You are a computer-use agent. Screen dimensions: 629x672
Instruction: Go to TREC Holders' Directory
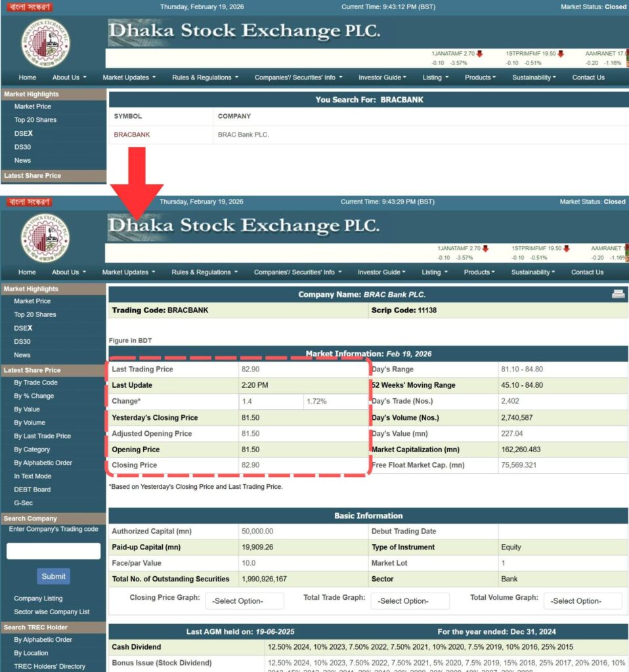click(50, 667)
